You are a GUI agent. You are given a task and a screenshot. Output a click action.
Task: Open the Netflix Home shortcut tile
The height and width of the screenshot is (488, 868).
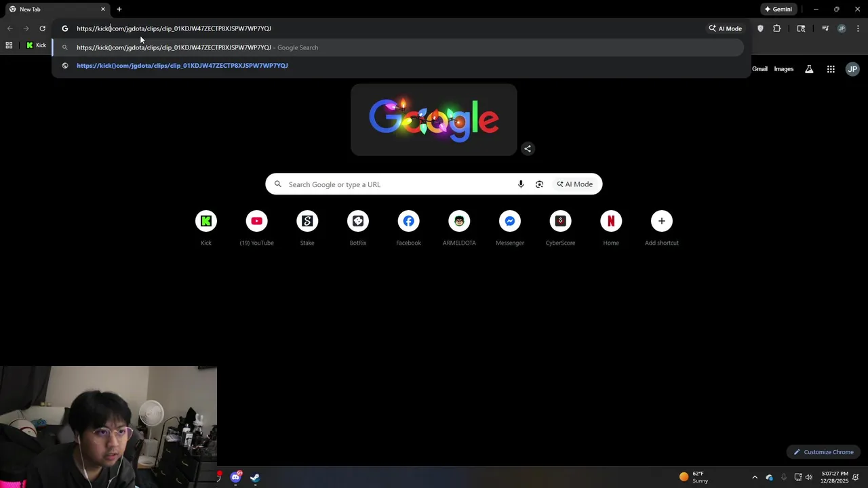[611, 229]
